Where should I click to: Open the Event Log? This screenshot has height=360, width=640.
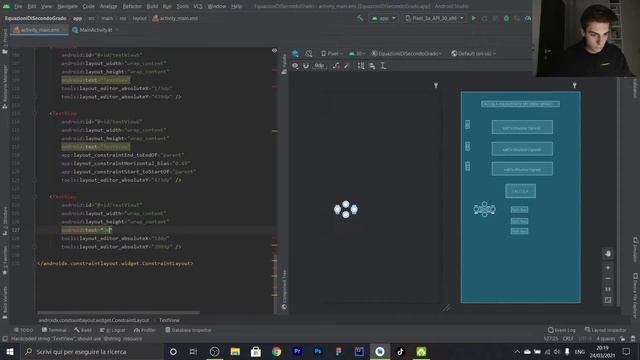pos(562,330)
